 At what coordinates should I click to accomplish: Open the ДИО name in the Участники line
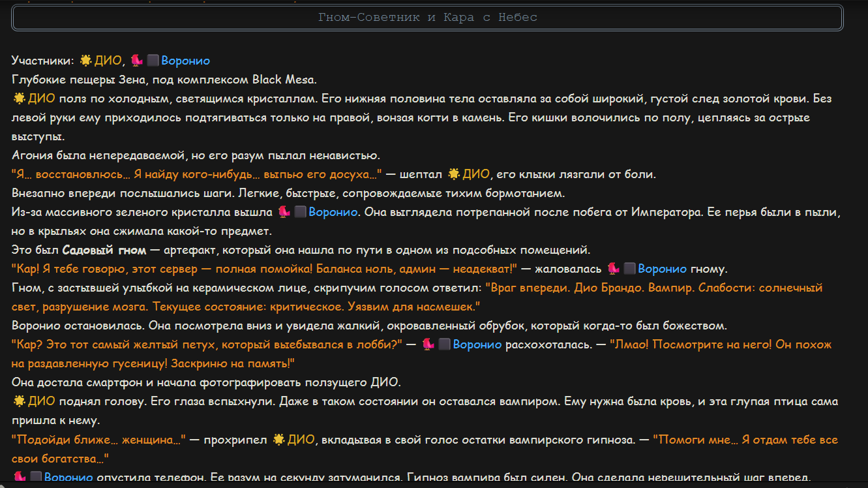[x=108, y=61]
